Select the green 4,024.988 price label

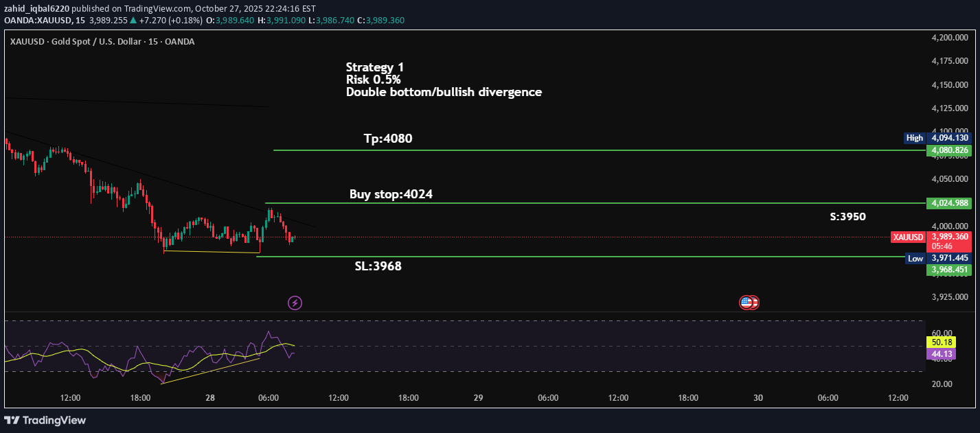coord(948,203)
